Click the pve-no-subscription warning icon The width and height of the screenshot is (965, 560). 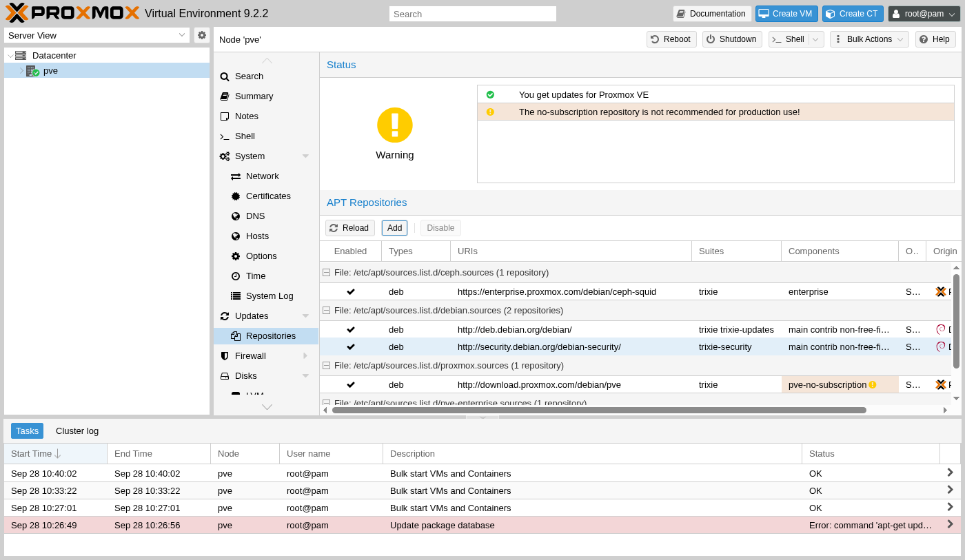tap(873, 385)
